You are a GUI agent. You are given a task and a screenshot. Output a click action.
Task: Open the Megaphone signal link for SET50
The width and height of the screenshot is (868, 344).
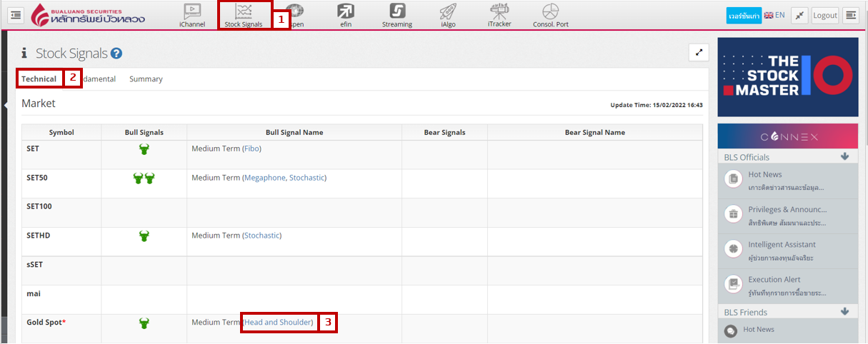point(264,178)
